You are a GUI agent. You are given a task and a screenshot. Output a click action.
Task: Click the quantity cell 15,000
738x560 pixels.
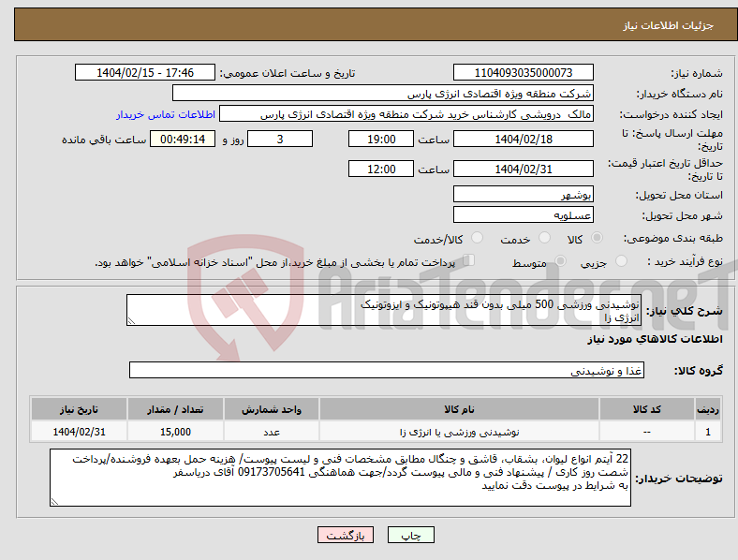(x=175, y=432)
